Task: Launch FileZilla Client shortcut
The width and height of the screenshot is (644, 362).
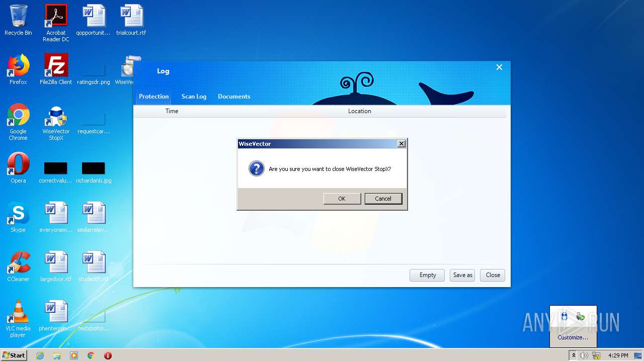Action: [56, 69]
